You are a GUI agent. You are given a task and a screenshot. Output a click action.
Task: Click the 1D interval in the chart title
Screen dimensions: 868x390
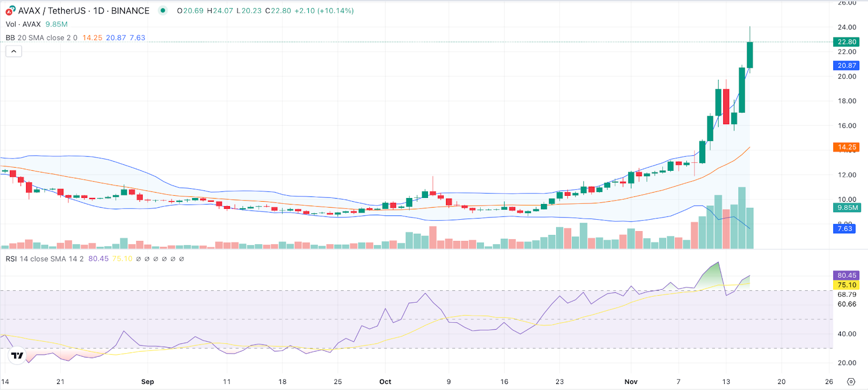99,11
